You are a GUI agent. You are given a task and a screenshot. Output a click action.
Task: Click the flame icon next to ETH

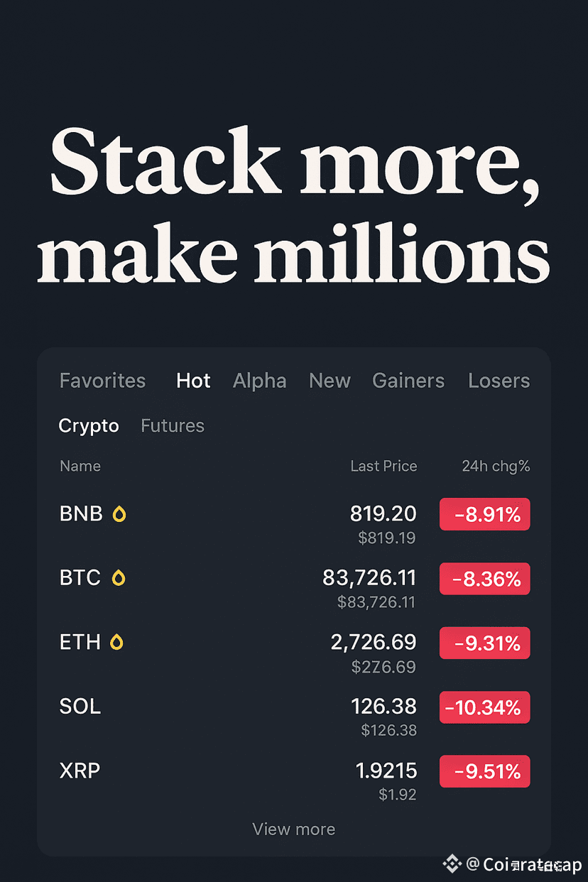(117, 643)
